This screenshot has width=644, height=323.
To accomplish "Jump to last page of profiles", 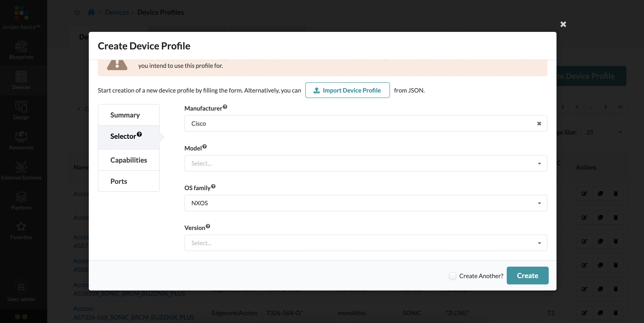I will click(x=620, y=107).
